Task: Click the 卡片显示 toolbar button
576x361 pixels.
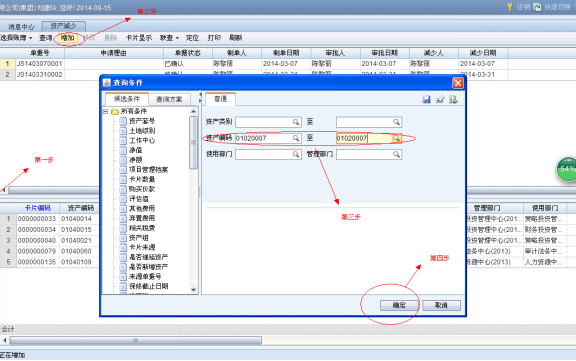Action: (139, 37)
